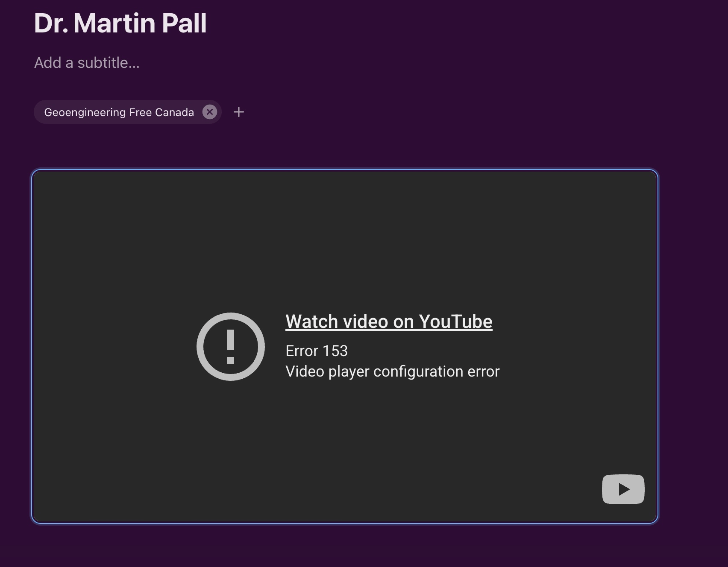Open the YouTube logo button in player
Image resolution: width=728 pixels, height=567 pixels.
click(623, 489)
